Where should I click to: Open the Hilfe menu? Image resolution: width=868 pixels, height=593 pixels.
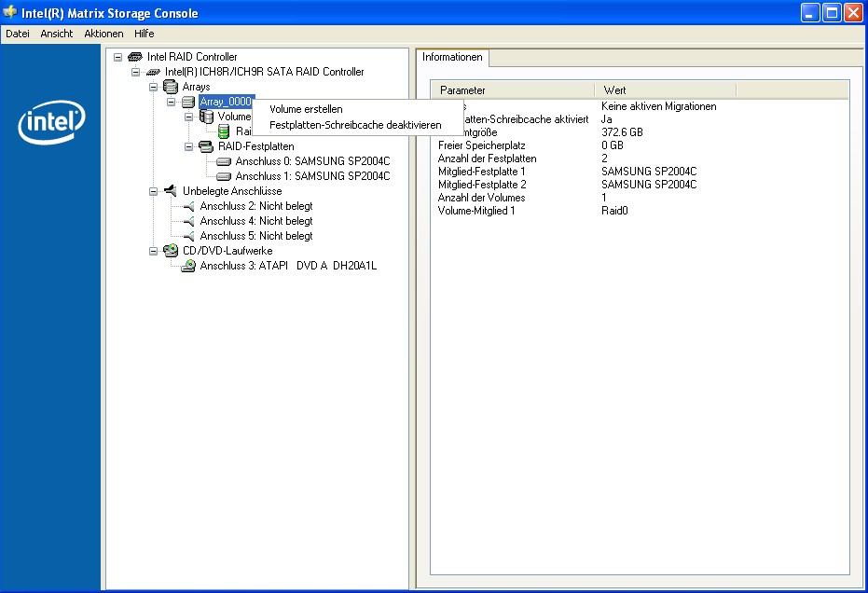[x=144, y=34]
